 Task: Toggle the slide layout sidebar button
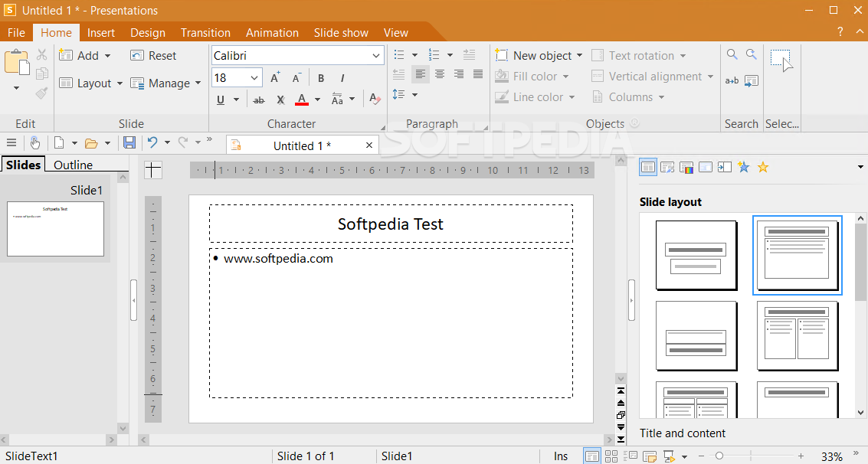[648, 167]
